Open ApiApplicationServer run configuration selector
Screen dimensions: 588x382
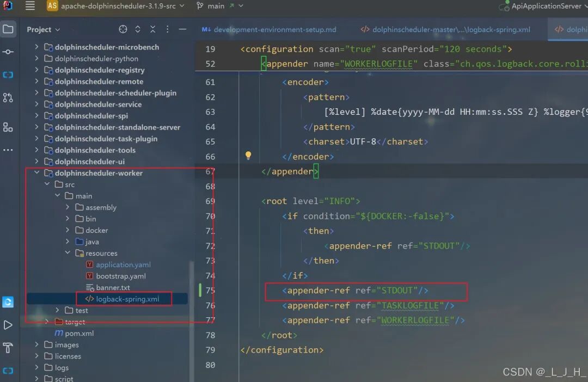[x=549, y=6]
